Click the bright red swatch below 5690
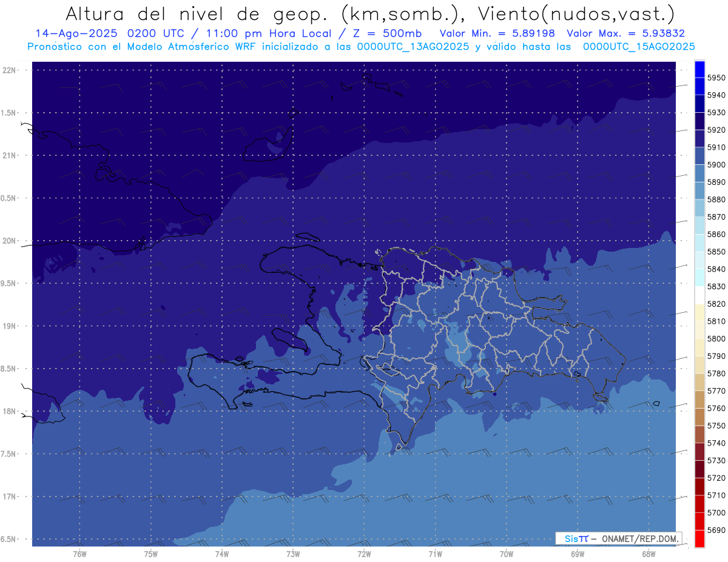 pos(699,538)
